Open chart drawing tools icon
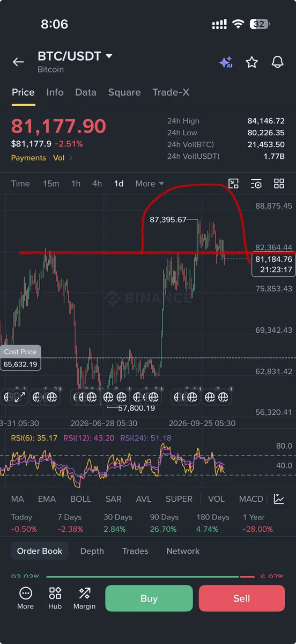 (233, 184)
